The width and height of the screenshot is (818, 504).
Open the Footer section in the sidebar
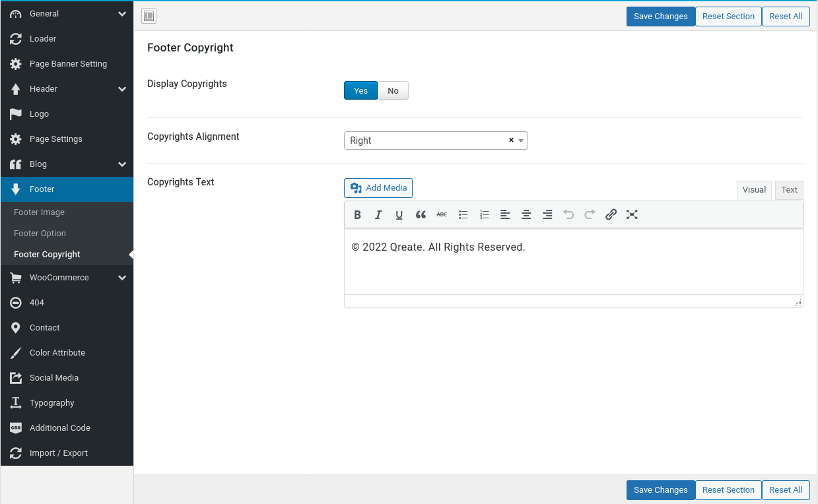click(x=67, y=189)
